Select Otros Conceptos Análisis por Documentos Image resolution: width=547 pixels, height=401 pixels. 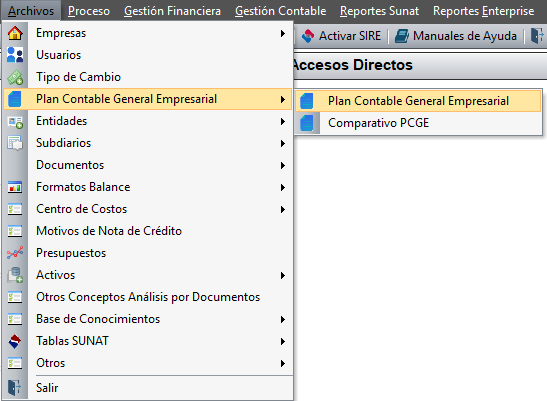pos(148,297)
